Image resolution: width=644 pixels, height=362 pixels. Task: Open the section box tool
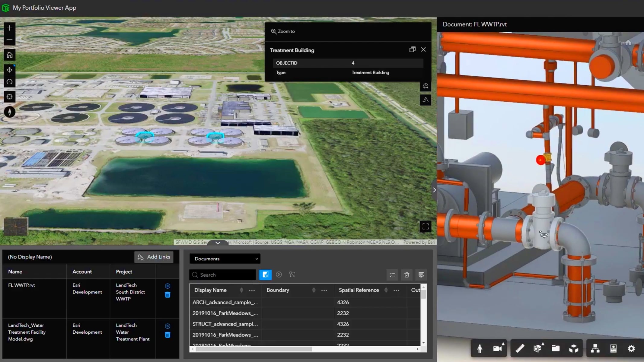click(x=537, y=348)
